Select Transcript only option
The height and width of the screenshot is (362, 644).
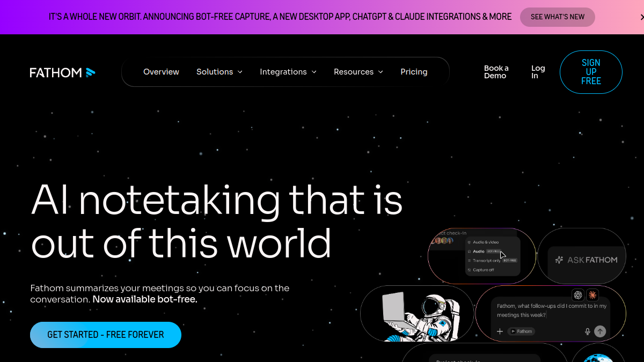click(x=492, y=260)
